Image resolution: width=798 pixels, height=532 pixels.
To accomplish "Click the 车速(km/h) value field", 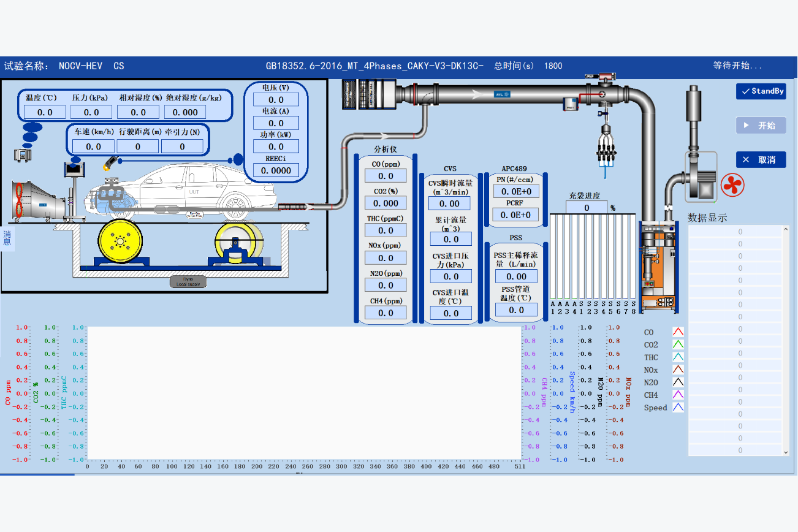I will tap(93, 146).
